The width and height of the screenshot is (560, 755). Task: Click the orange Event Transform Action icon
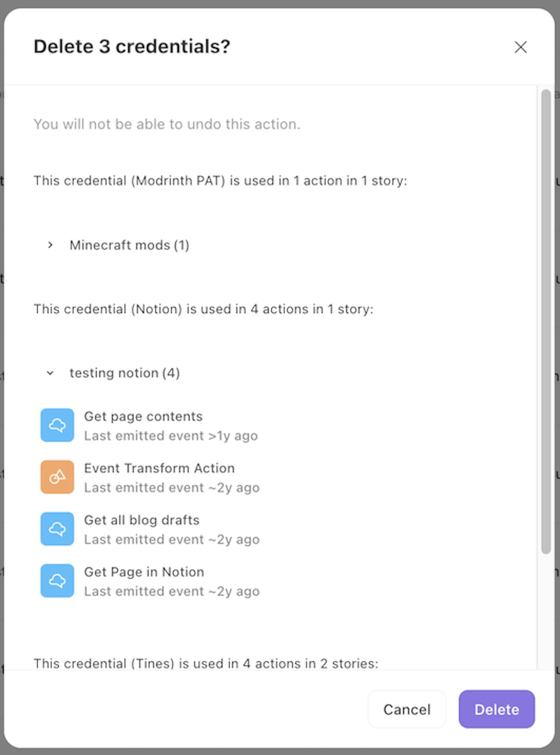click(x=57, y=477)
